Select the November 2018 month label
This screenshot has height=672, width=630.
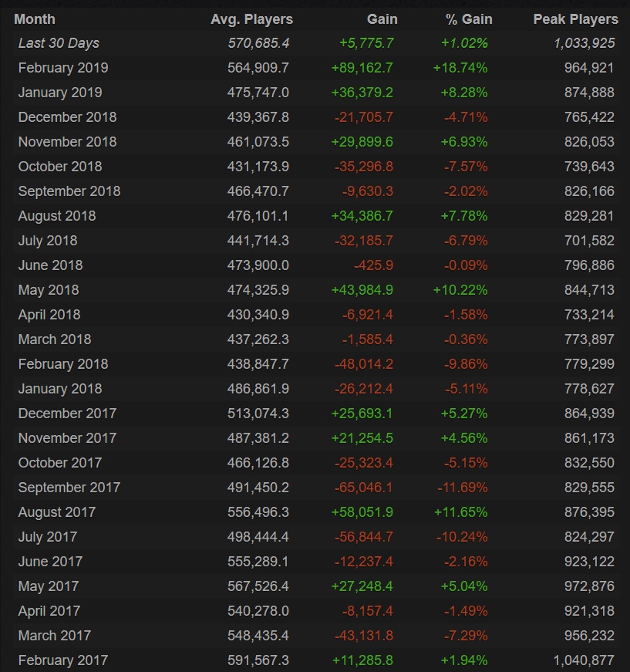[67, 142]
